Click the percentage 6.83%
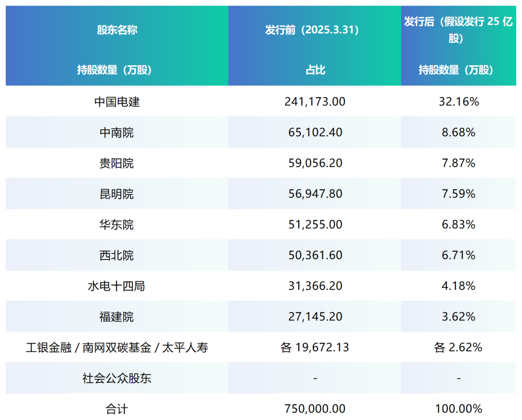This screenshot has width=522, height=420. 459,225
